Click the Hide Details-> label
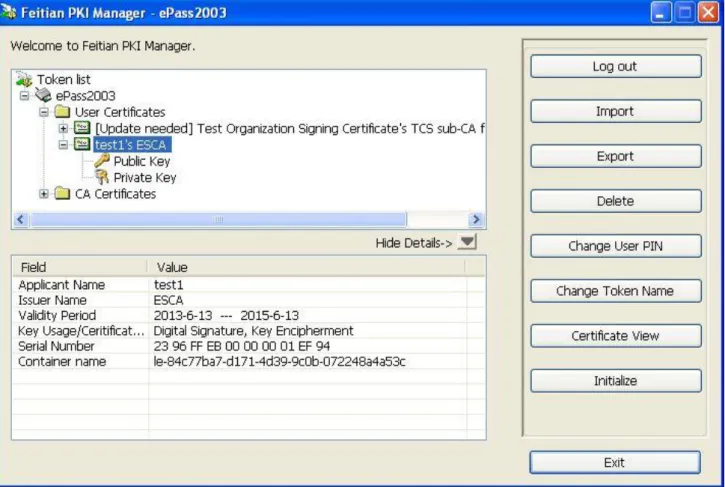This screenshot has height=487, width=725. pyautogui.click(x=413, y=243)
